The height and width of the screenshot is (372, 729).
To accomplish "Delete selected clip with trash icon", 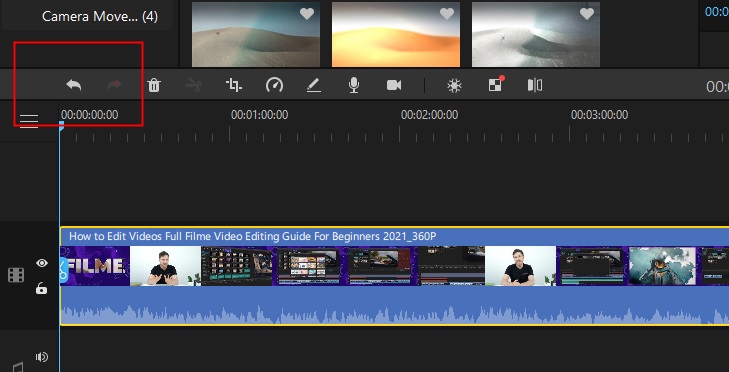I will (x=154, y=85).
